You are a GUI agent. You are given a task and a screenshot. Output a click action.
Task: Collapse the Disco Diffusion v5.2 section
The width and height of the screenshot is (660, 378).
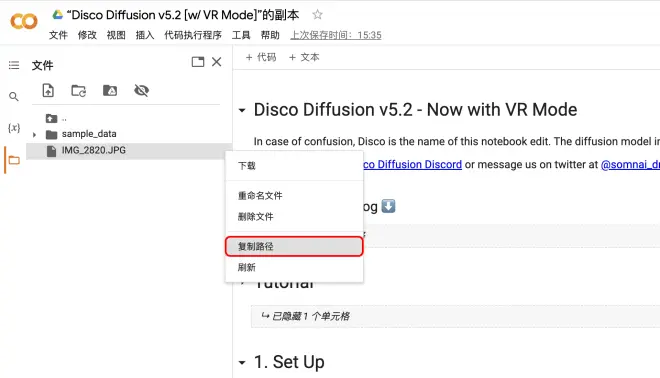[x=242, y=110]
